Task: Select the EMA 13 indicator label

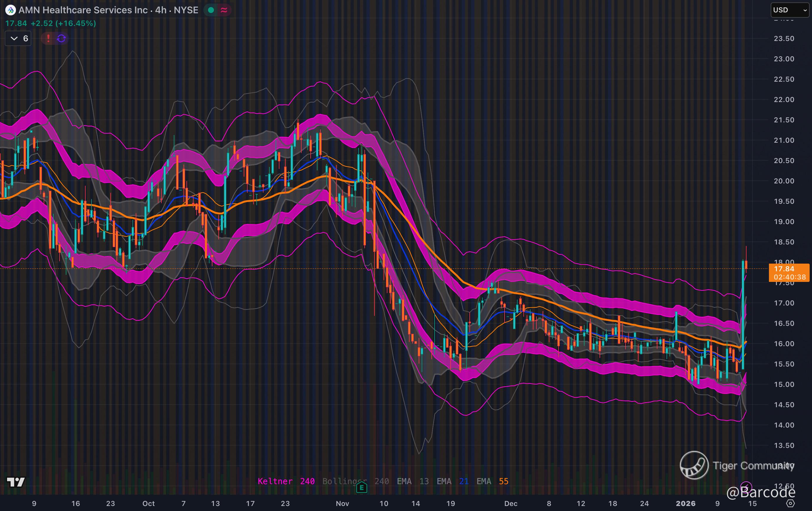Action: point(412,481)
